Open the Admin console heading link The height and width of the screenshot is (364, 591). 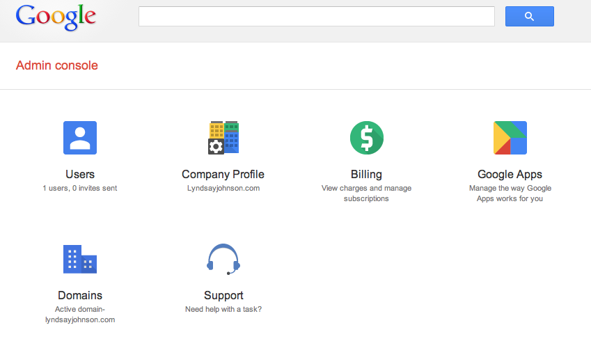point(57,65)
